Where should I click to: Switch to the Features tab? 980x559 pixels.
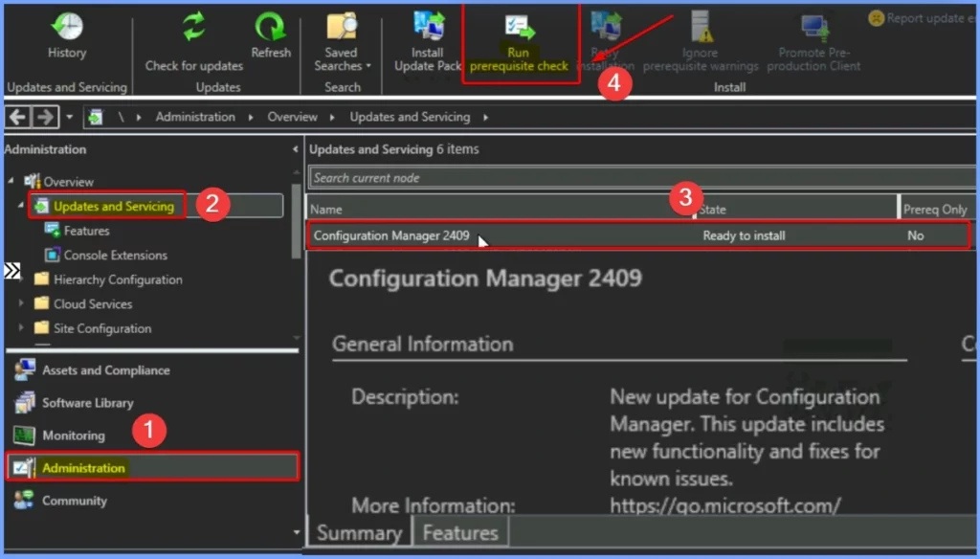pyautogui.click(x=460, y=533)
